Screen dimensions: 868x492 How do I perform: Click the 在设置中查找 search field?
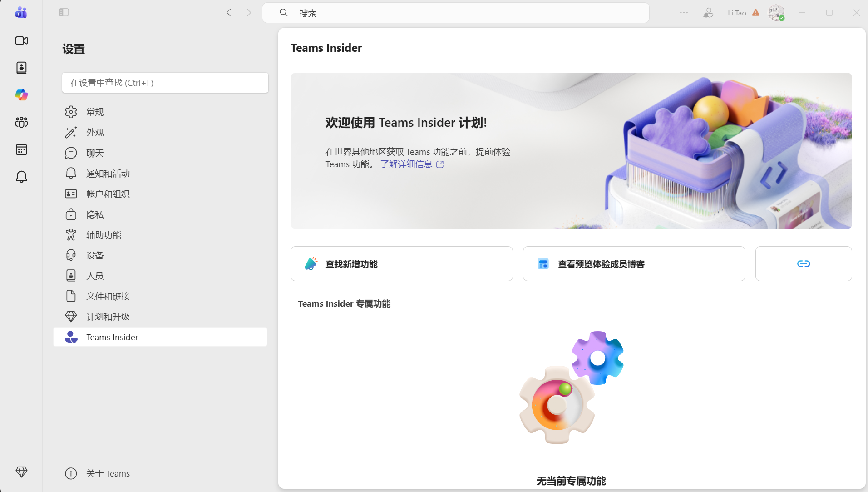[x=165, y=83]
